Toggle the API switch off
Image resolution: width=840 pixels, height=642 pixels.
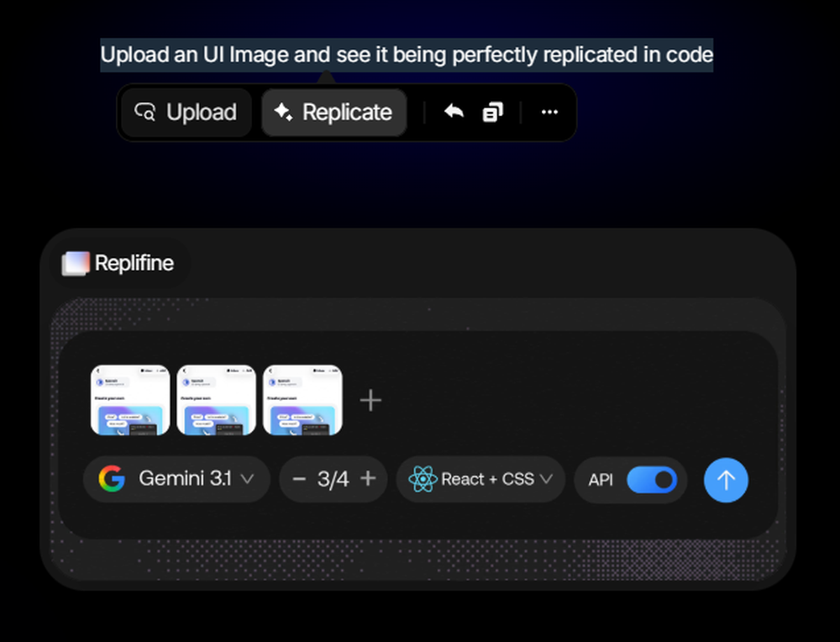(x=652, y=480)
